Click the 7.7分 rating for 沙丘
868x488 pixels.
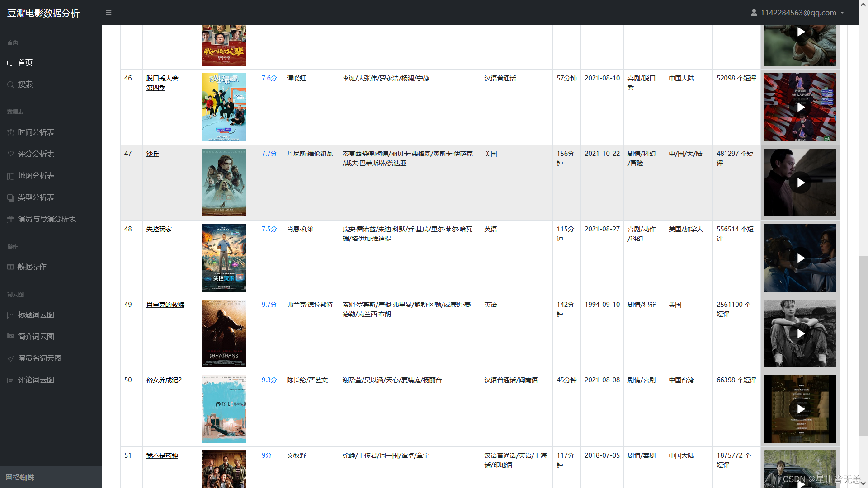pyautogui.click(x=269, y=154)
